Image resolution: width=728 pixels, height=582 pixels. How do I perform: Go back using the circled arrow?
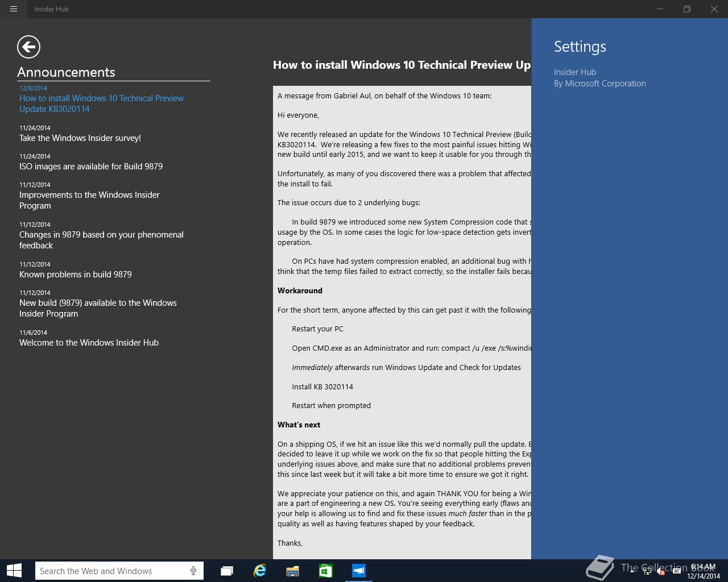pos(28,47)
